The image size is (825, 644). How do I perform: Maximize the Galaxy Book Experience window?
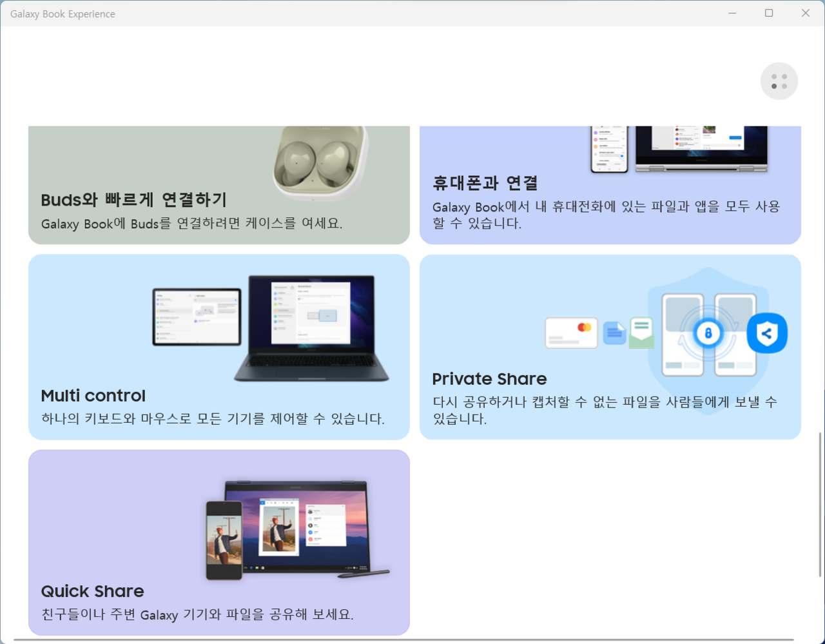(769, 13)
